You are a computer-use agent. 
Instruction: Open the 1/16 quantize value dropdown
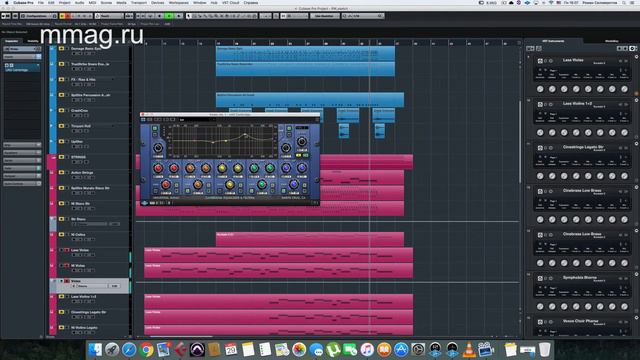(363, 16)
